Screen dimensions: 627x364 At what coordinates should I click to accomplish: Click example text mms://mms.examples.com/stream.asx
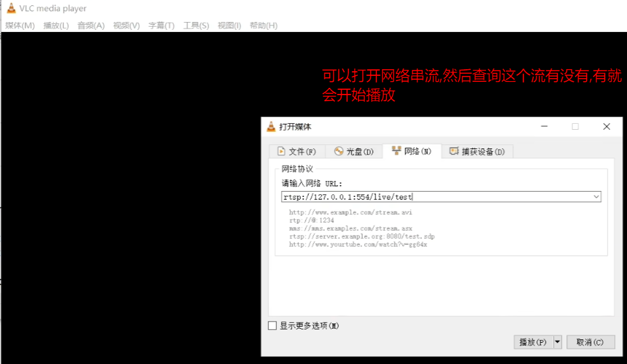point(351,228)
